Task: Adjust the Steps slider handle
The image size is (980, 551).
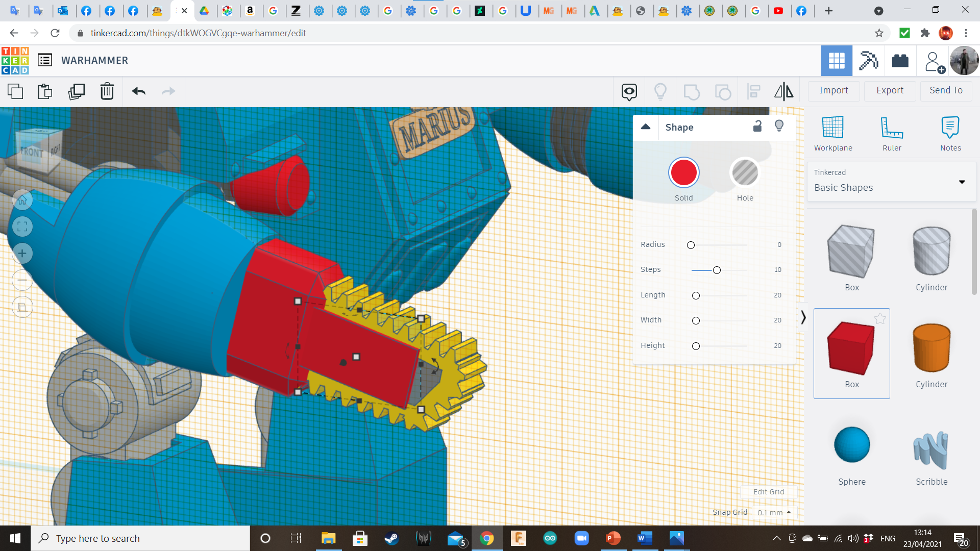Action: pos(717,270)
